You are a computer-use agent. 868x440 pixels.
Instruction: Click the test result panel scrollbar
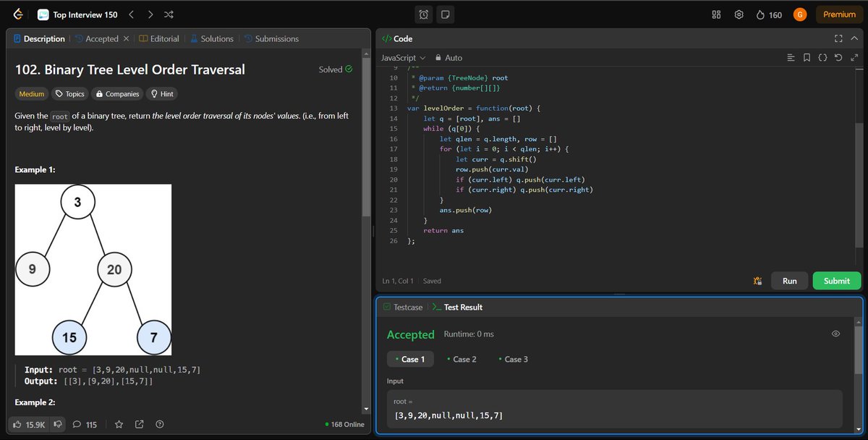tap(858, 350)
